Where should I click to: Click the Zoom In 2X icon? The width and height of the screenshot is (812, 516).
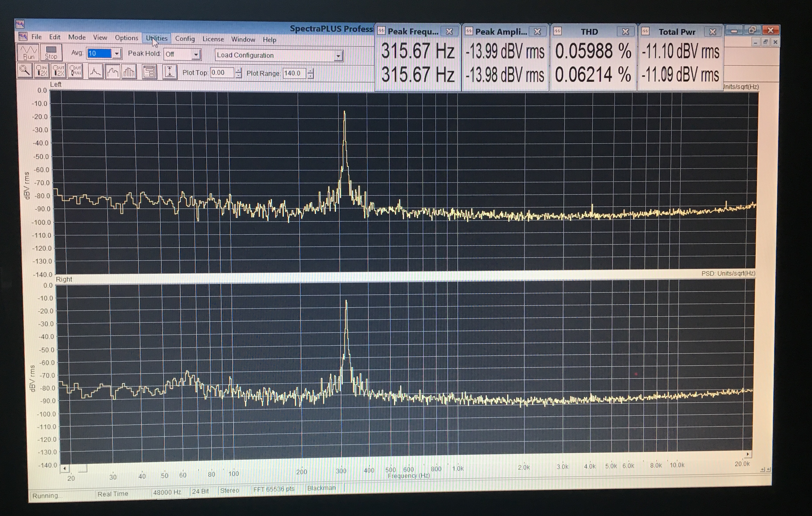point(42,71)
